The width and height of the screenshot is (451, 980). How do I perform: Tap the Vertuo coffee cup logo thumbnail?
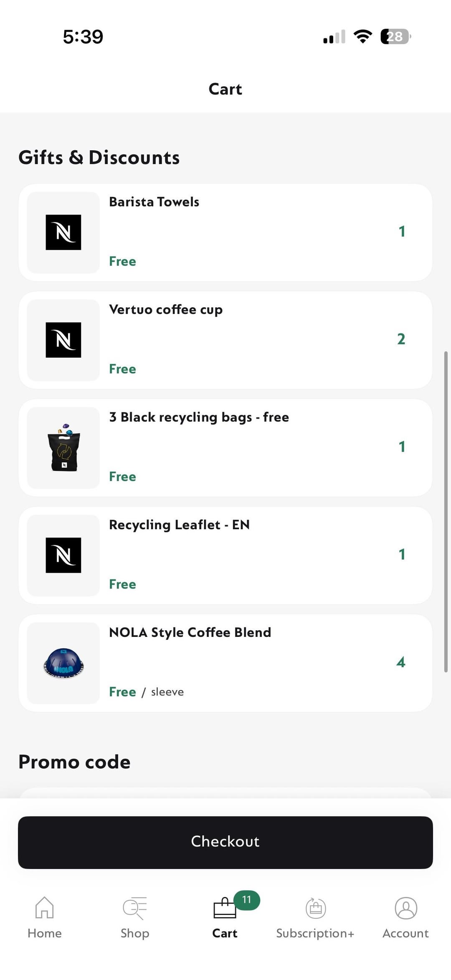click(x=63, y=340)
